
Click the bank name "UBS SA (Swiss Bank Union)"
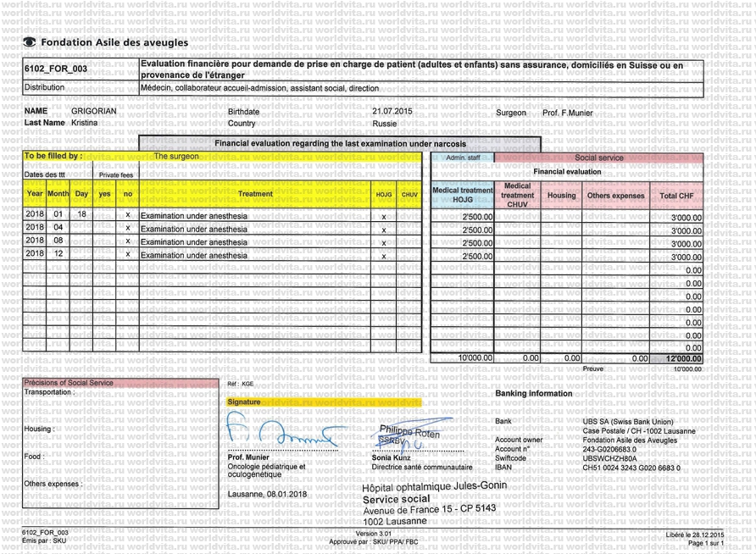tap(628, 422)
